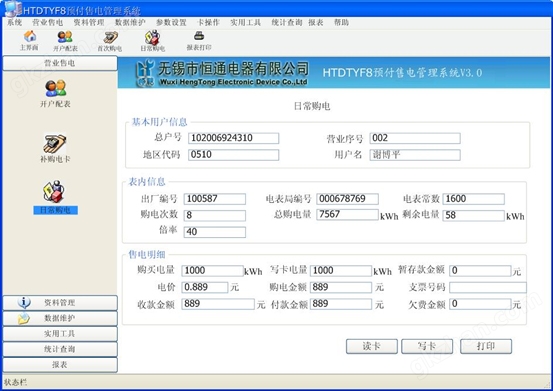Open the 实用工具 menu in menu bar
This screenshot has height=391, width=553.
pyautogui.click(x=245, y=23)
